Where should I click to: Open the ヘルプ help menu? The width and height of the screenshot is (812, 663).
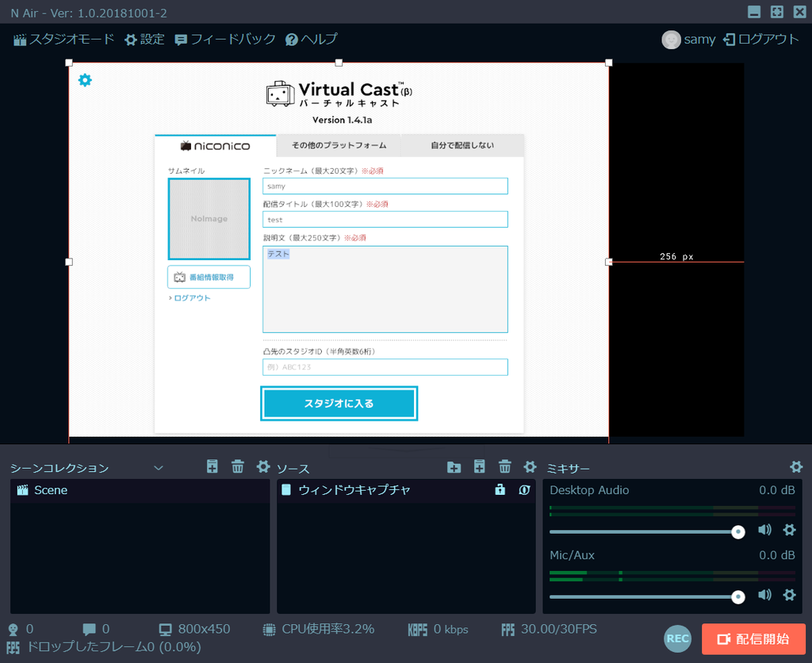pos(312,40)
